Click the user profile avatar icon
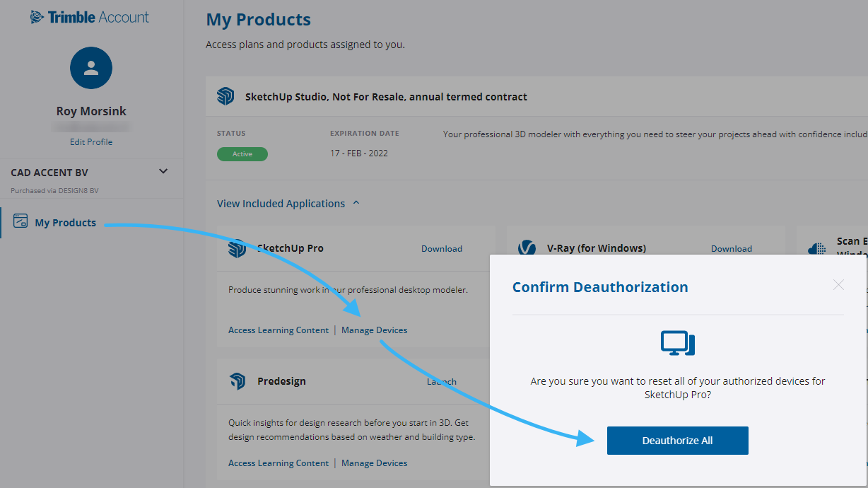This screenshot has width=868, height=488. [x=91, y=68]
